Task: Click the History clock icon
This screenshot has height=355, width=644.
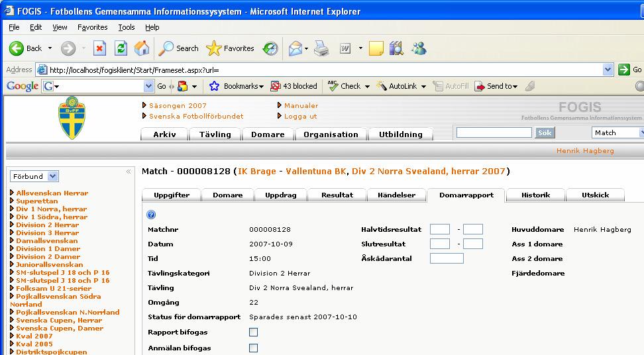Action: 270,48
